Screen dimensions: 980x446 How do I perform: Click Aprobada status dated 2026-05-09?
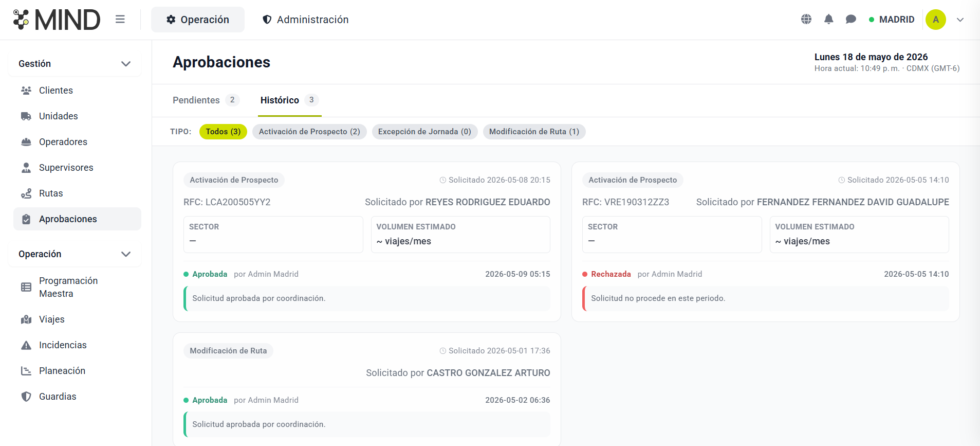tap(210, 274)
